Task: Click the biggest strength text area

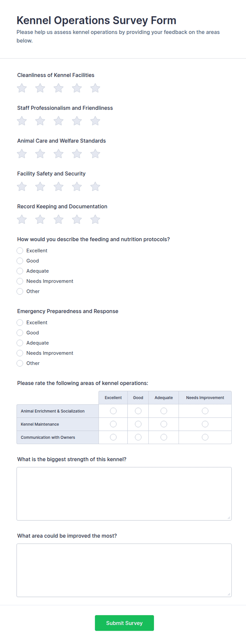Action: 124,494
